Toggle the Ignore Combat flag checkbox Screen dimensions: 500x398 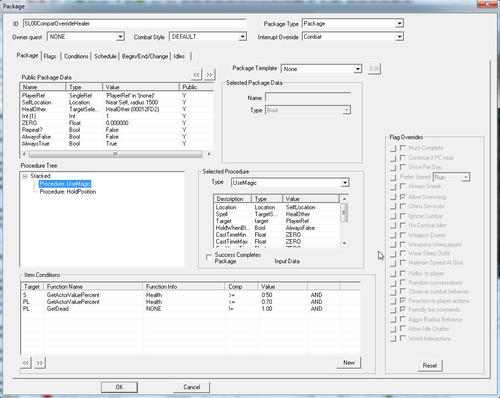pos(403,216)
